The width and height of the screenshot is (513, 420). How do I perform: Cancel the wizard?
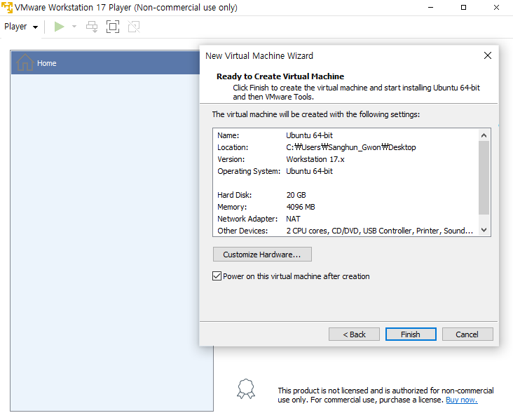467,334
